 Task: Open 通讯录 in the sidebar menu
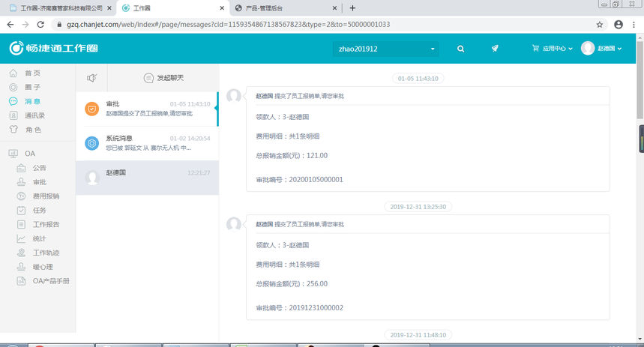[x=35, y=115]
